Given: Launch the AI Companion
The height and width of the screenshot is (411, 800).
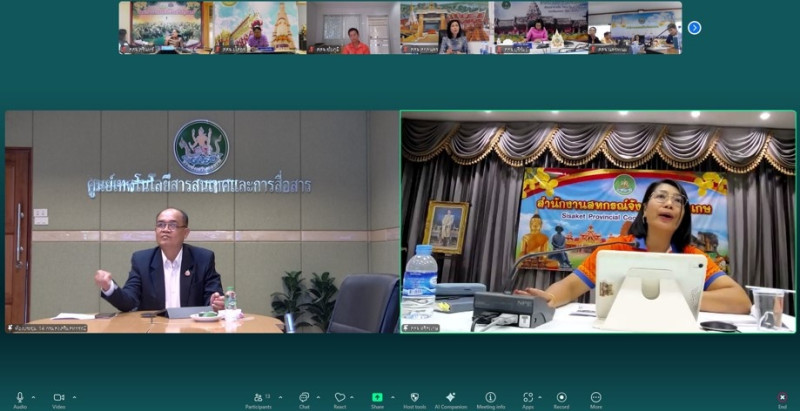Looking at the screenshot, I should click(451, 400).
